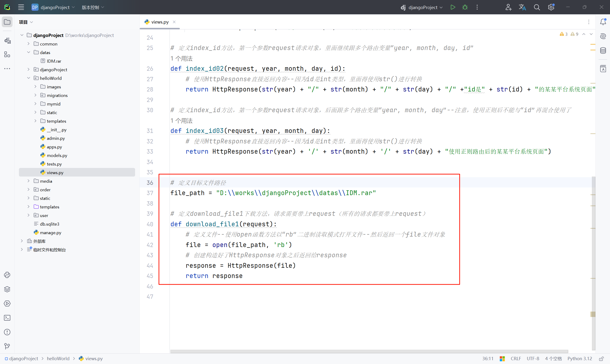
Task: Open the Notifications bell
Action: coord(603,22)
